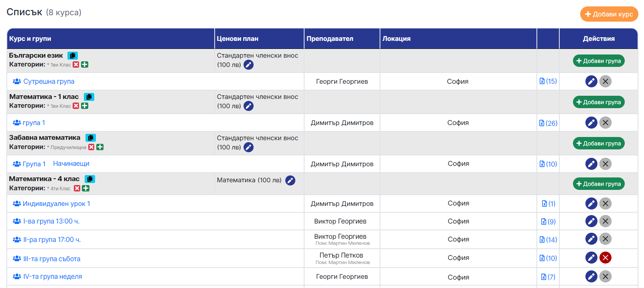Click the delete icon for IV-та група неделя
This screenshot has height=288, width=644.
tap(605, 276)
